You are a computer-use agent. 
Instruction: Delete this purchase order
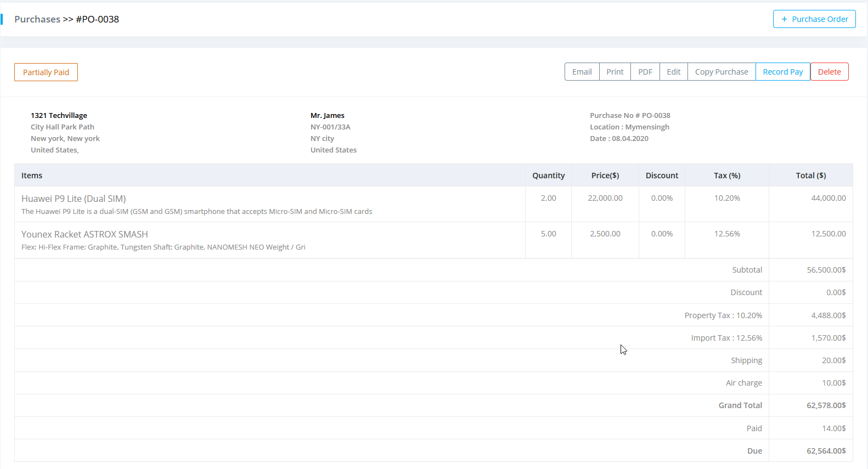pos(829,72)
